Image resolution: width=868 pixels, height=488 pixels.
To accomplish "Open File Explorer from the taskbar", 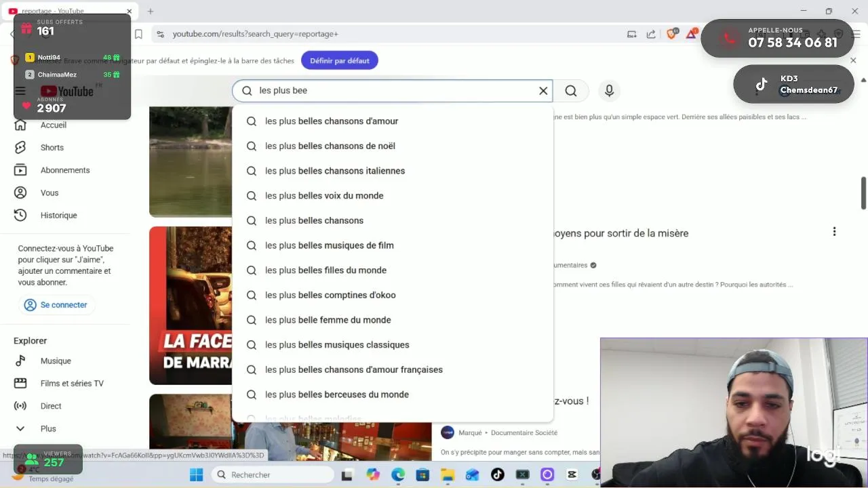I will pyautogui.click(x=448, y=474).
